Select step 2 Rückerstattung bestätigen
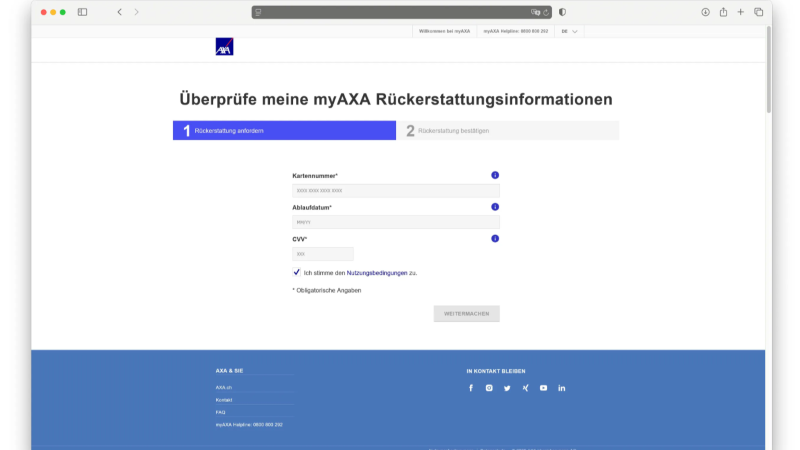Viewport: 800px width, 450px height. pos(508,131)
